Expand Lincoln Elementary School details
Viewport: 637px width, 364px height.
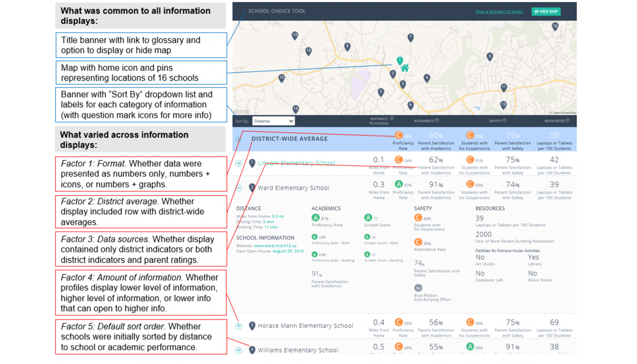239,163
